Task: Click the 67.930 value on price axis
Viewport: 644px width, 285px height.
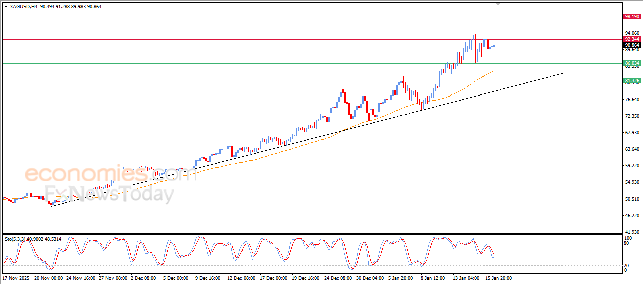Action: (x=632, y=133)
